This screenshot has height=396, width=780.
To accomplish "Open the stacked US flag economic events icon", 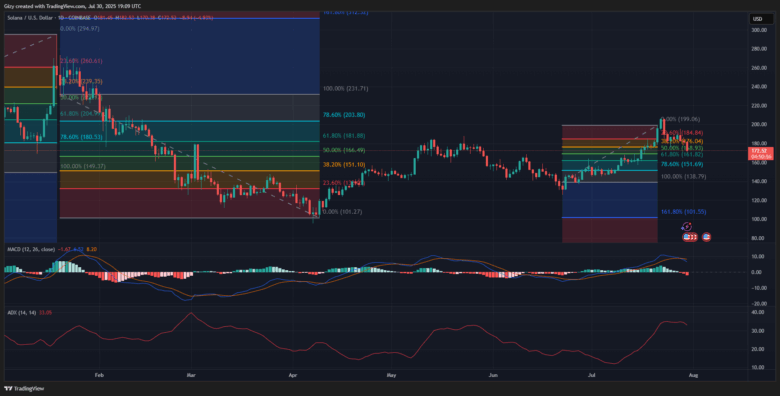I will (x=689, y=237).
